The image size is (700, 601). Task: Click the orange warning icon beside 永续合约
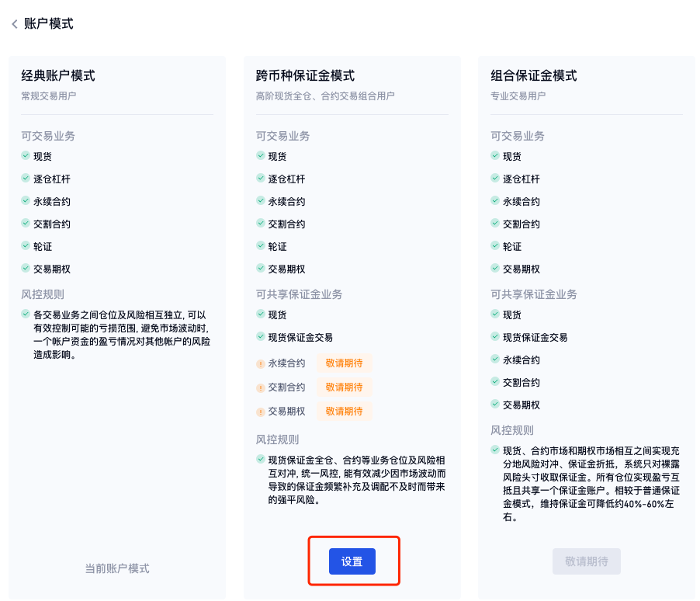pyautogui.click(x=261, y=363)
